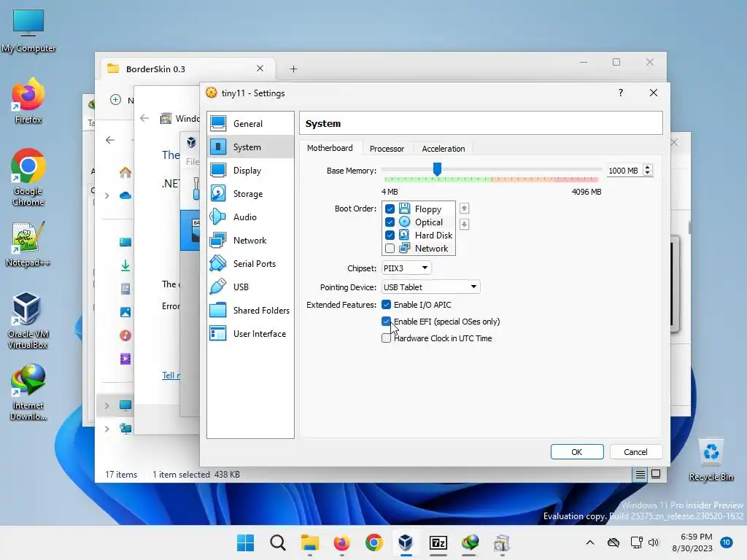Cancel the tiny11 settings dialog
747x560 pixels.
click(x=635, y=452)
